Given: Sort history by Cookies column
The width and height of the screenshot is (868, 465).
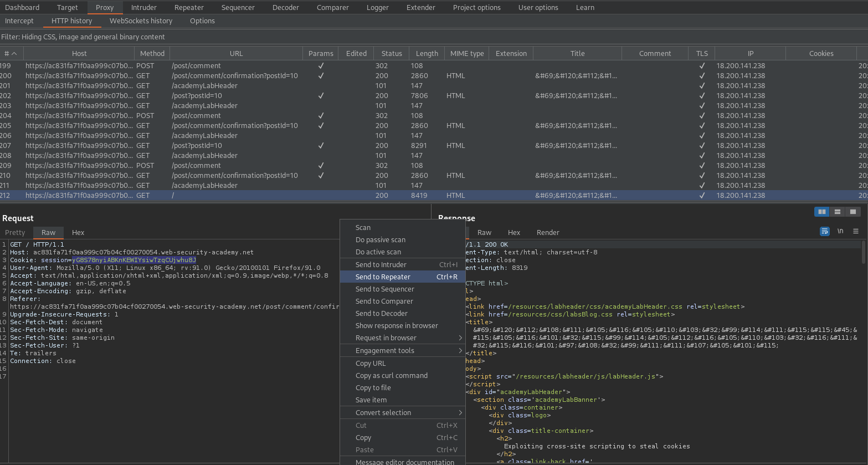Looking at the screenshot, I should coord(821,54).
